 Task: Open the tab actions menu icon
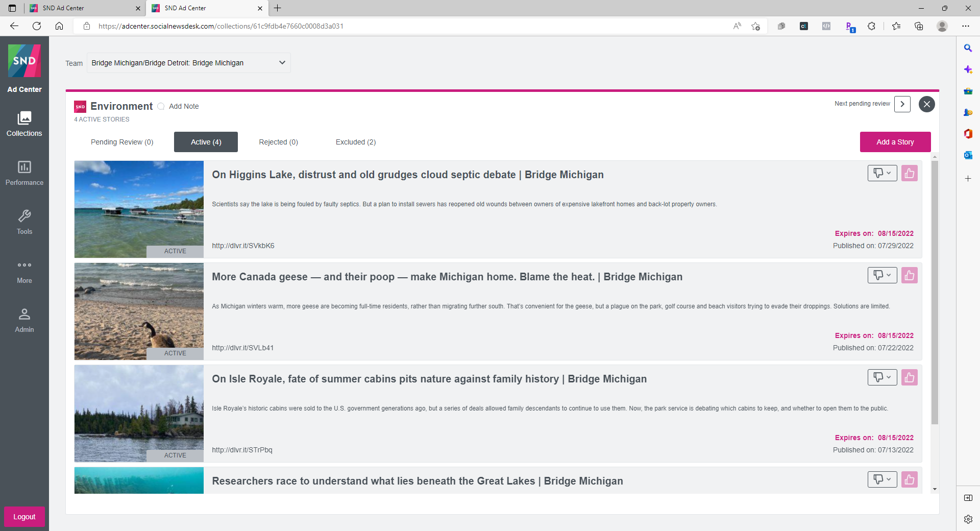tap(12, 8)
